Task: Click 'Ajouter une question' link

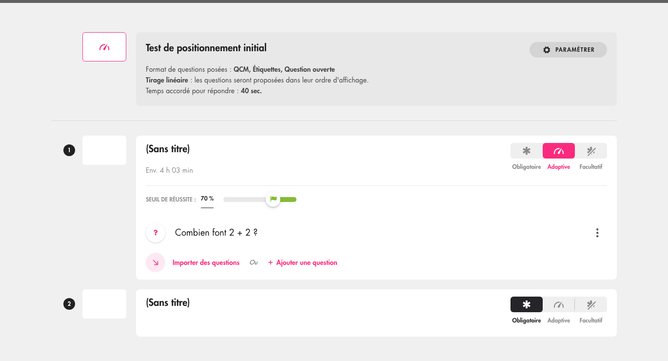Action: pyautogui.click(x=302, y=263)
